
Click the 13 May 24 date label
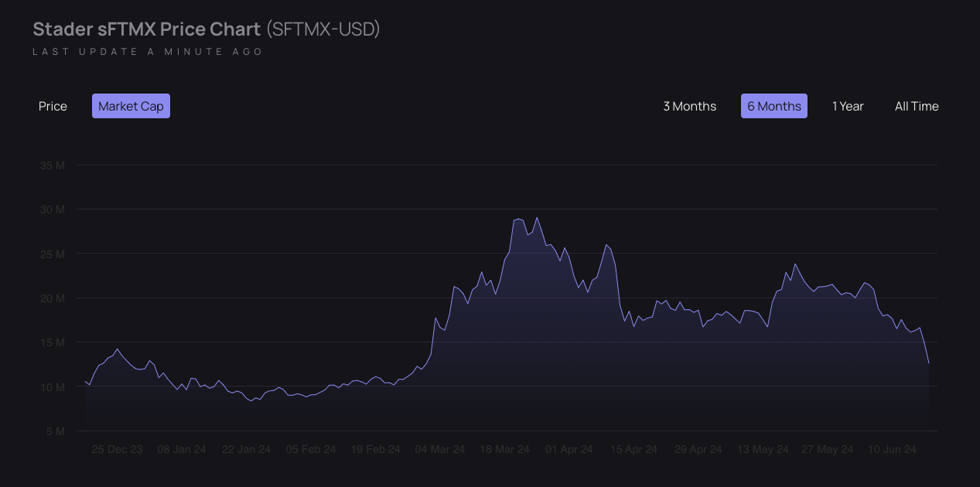click(x=763, y=449)
